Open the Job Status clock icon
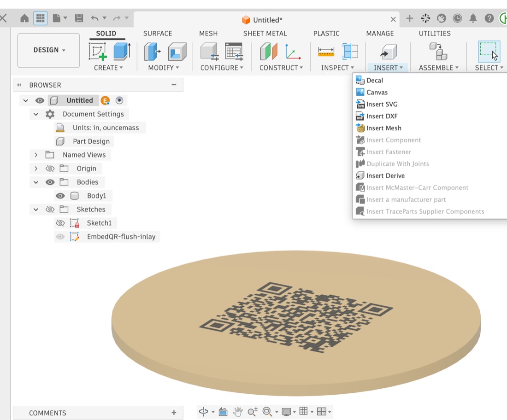Image resolution: width=507 pixels, height=420 pixels. (457, 18)
